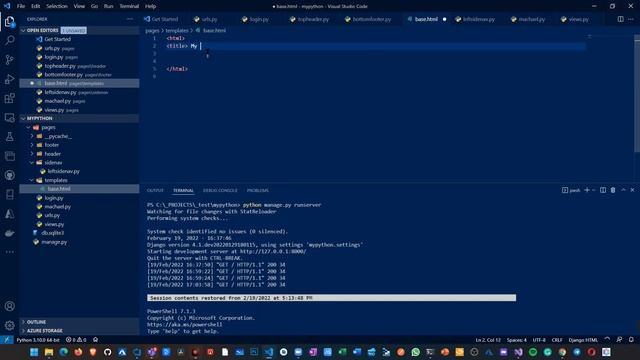This screenshot has height=360, width=640.
Task: Maximize the terminal panel with caret
Action: click(623, 190)
